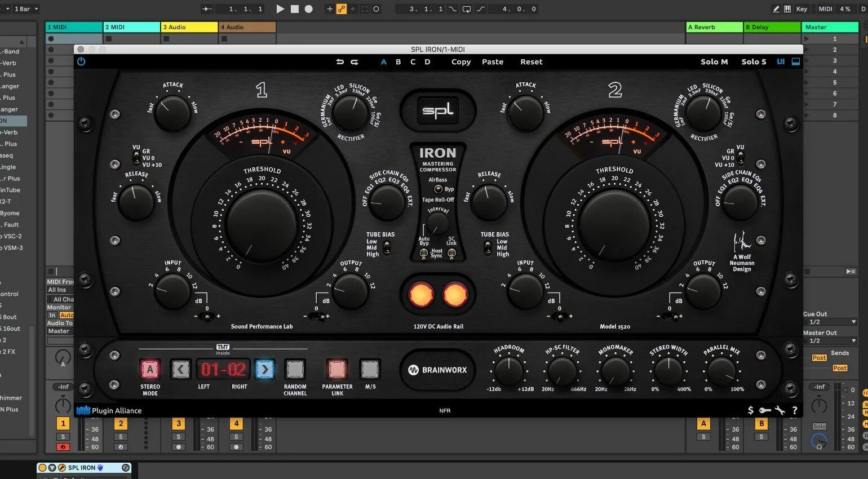Click the next TMT channel arrow button
This screenshot has height=479, width=868.
[264, 369]
